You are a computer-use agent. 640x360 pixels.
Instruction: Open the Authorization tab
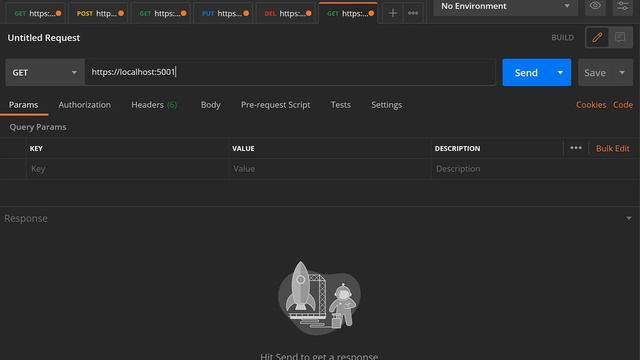pyautogui.click(x=84, y=105)
